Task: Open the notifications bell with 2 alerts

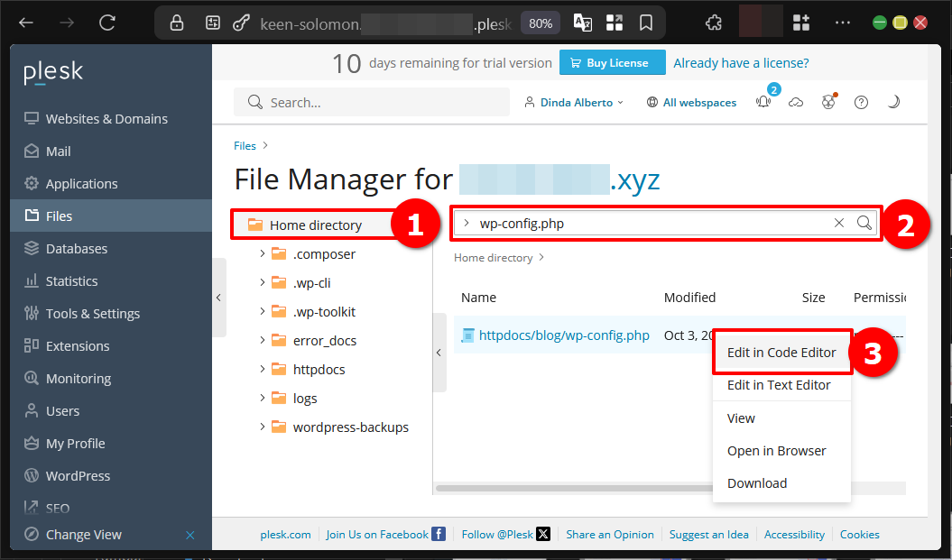Action: (x=763, y=102)
